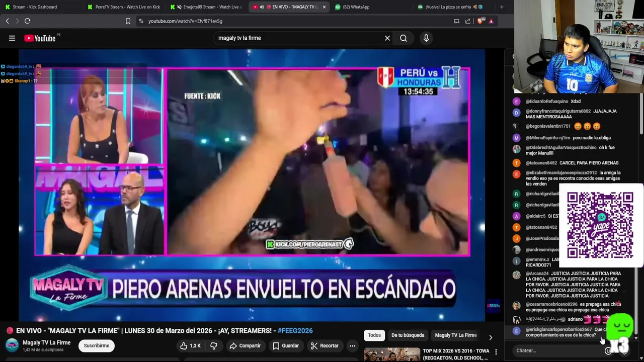
Task: Go to YouTube home via logo
Action: [40, 38]
